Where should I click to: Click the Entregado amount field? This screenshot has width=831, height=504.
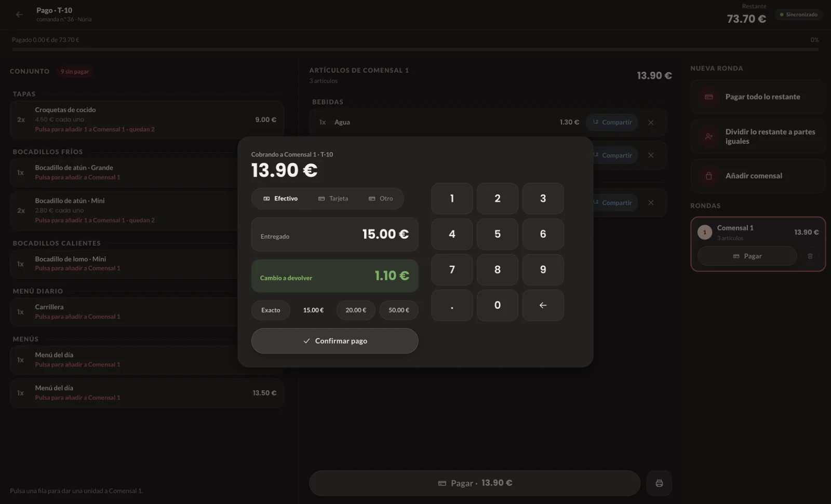334,235
